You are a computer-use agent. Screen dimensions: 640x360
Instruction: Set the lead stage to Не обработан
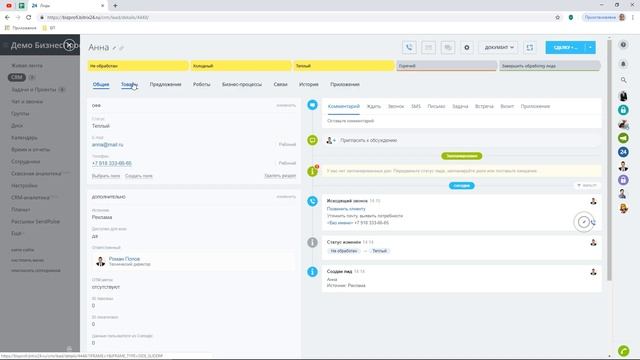[138, 66]
